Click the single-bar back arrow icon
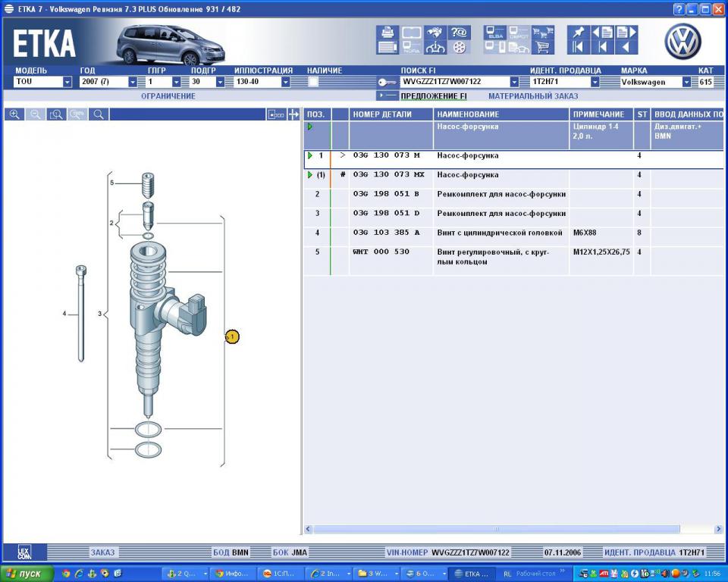Image resolution: width=728 pixels, height=582 pixels. (602, 47)
